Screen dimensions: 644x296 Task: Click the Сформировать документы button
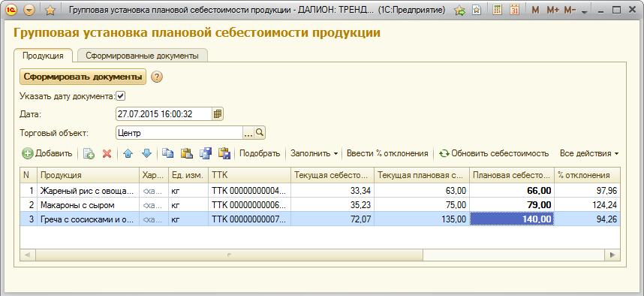point(83,77)
